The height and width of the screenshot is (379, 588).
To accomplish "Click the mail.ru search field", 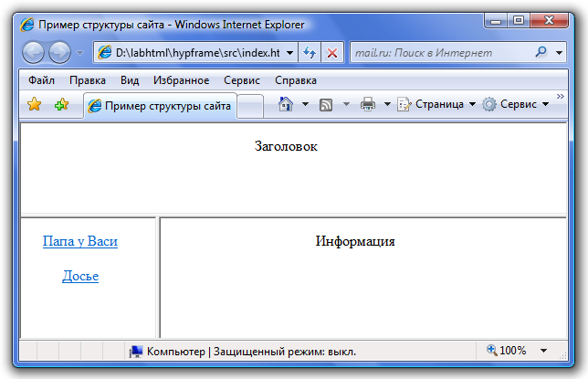I will tap(441, 53).
